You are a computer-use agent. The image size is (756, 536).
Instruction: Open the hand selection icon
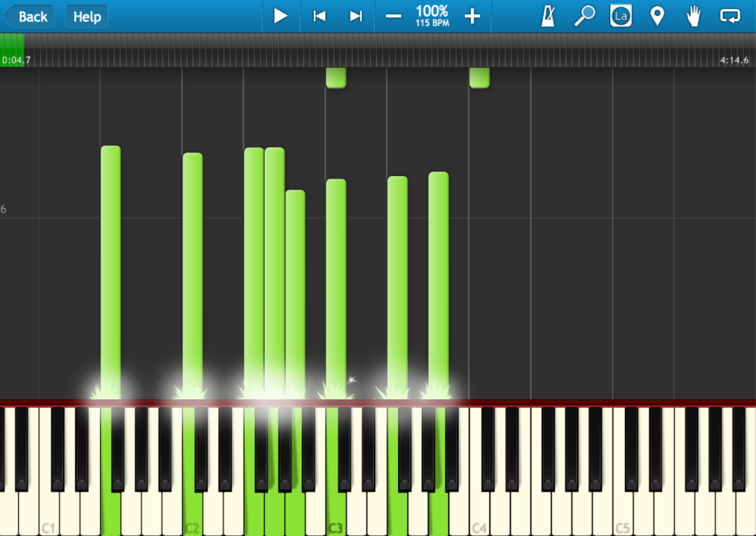point(694,16)
